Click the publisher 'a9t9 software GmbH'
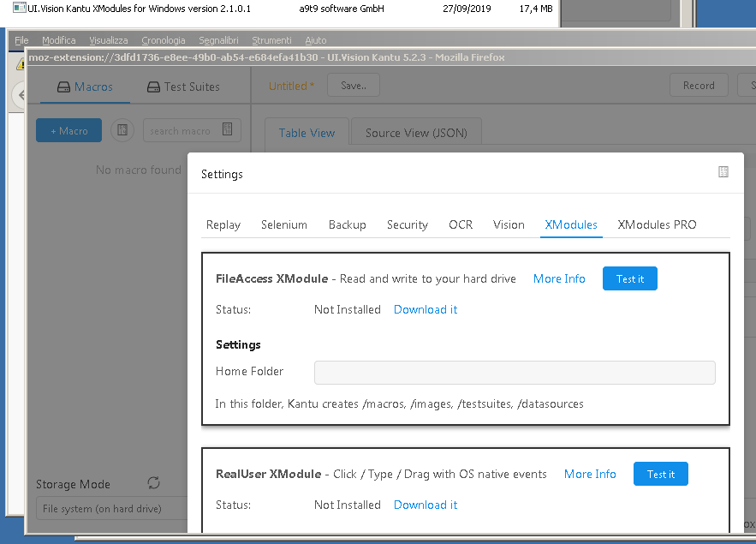This screenshot has height=544, width=756. coord(342,9)
